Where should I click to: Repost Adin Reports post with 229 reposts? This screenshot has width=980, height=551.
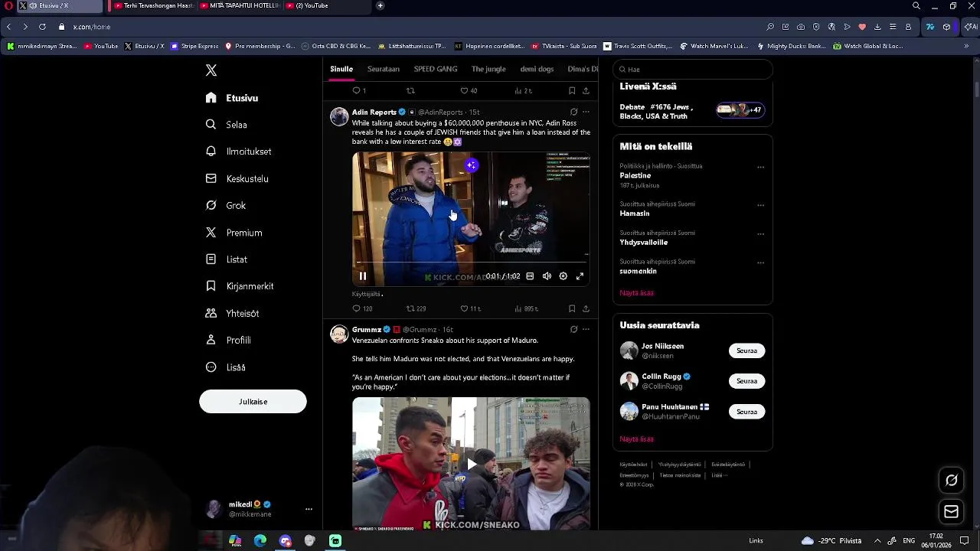coord(416,308)
